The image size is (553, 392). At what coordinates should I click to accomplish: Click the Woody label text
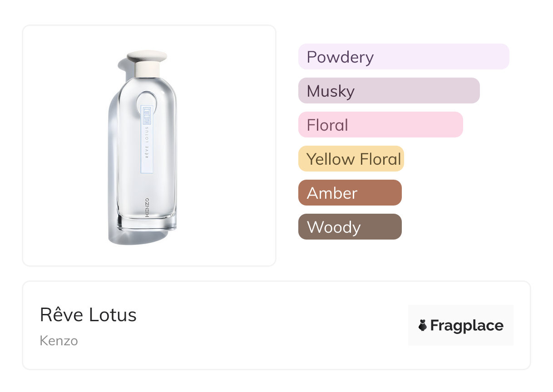point(334,227)
